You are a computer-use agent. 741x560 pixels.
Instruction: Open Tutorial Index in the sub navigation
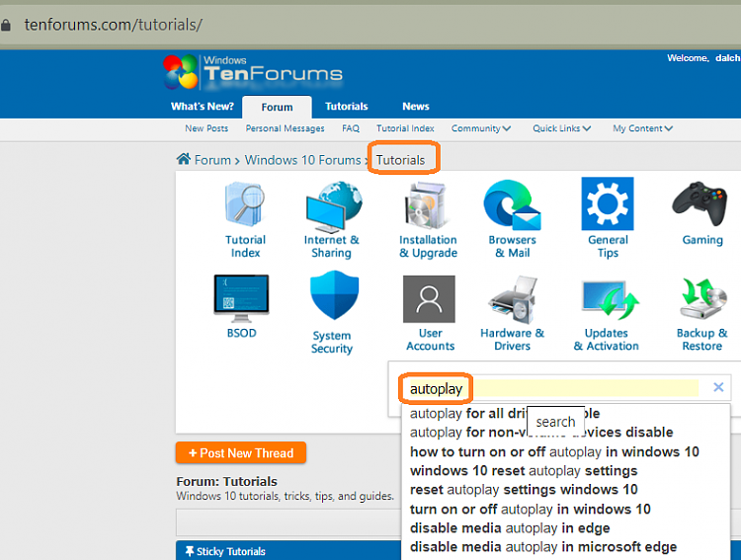tap(405, 128)
